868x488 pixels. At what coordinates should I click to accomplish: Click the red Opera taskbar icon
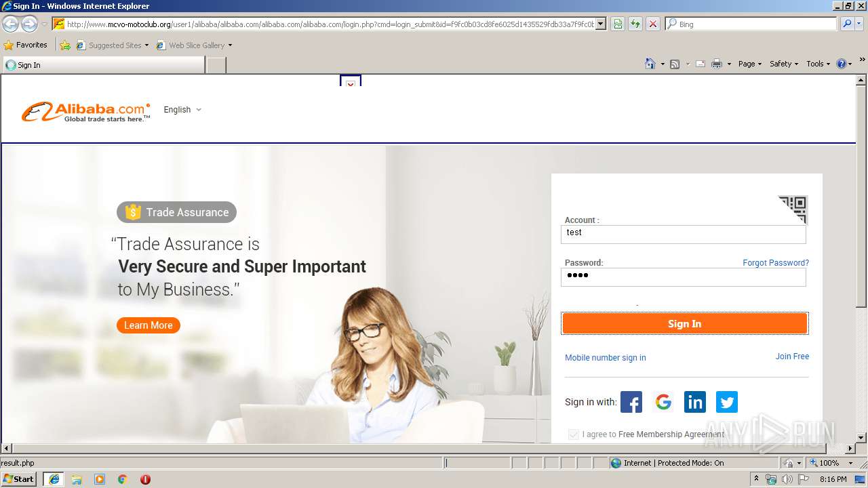pos(145,479)
